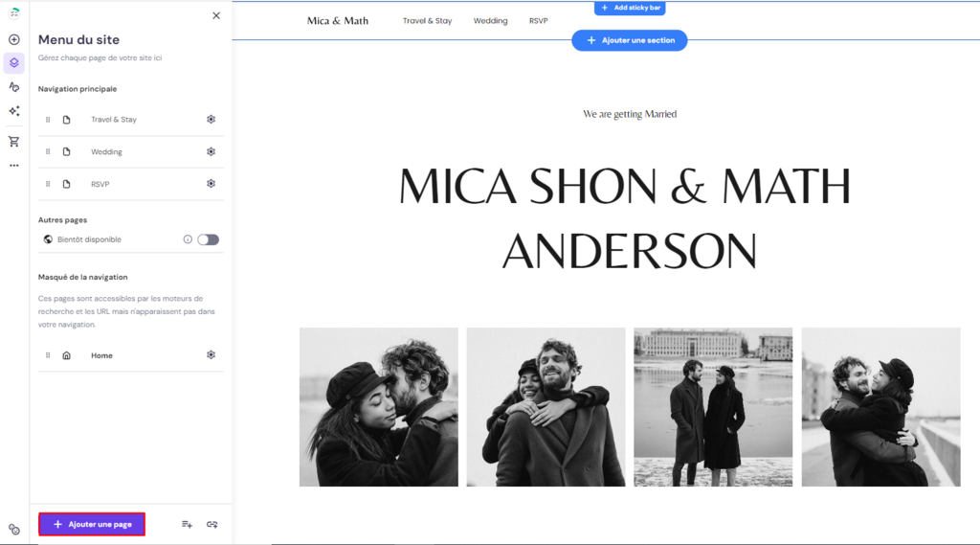Open settings gear for RSVP page
The height and width of the screenshot is (545, 980).
pyautogui.click(x=212, y=183)
